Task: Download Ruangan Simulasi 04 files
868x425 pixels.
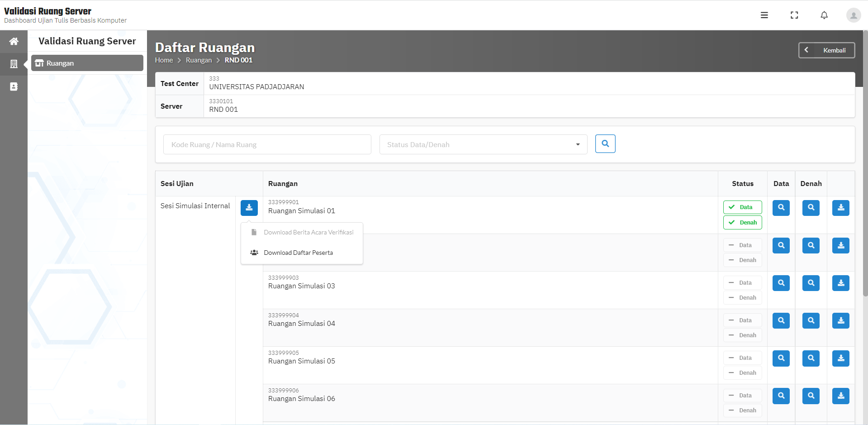Action: point(840,320)
